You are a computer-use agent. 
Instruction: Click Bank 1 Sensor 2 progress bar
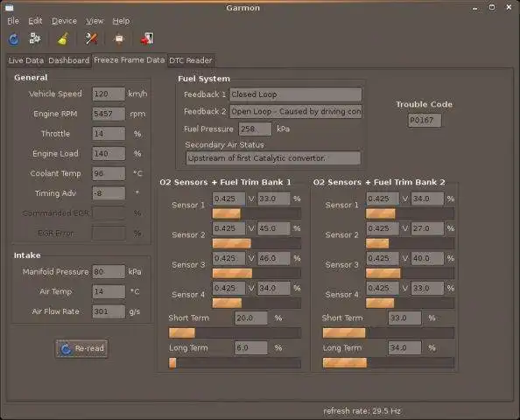coord(256,243)
